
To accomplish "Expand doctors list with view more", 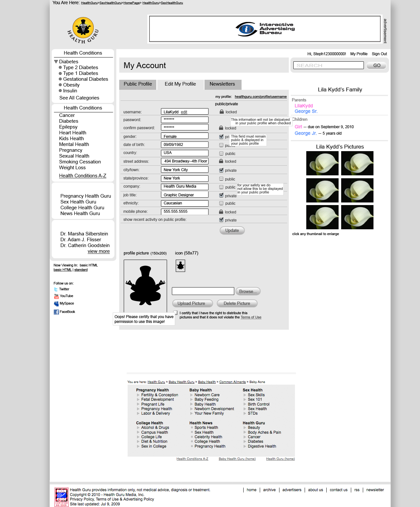I will [99, 251].
